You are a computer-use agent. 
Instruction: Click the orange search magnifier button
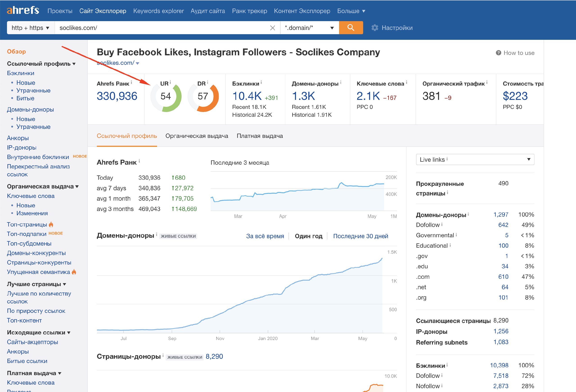(351, 27)
